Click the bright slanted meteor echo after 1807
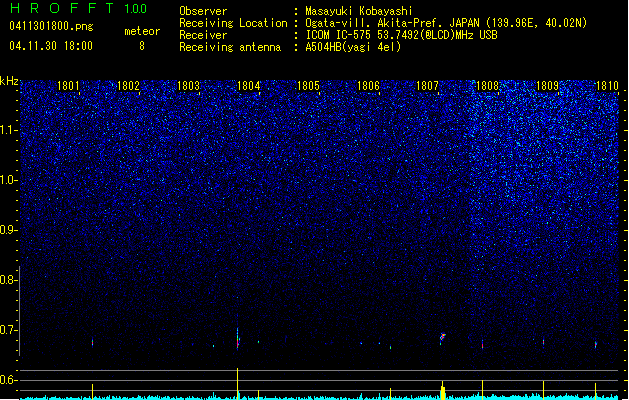629x400 pixels. pos(442,338)
